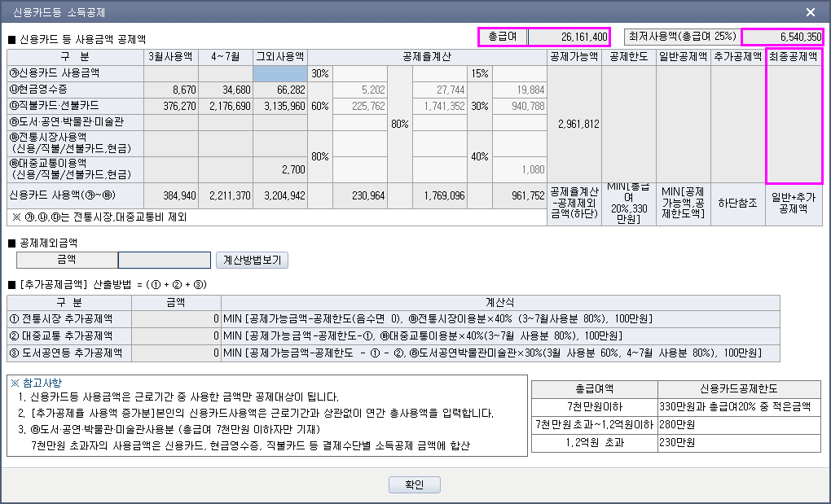
Task: Click ③ 도서공연등 추가공제액 row
Action: point(394,353)
